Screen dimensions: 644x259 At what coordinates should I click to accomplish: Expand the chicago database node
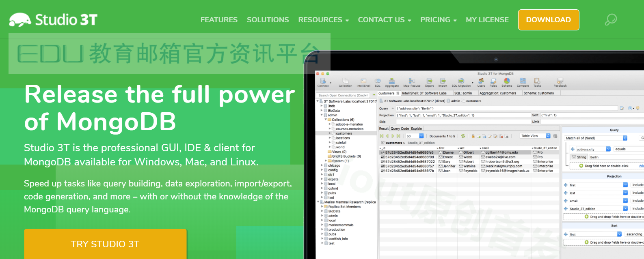click(322, 165)
